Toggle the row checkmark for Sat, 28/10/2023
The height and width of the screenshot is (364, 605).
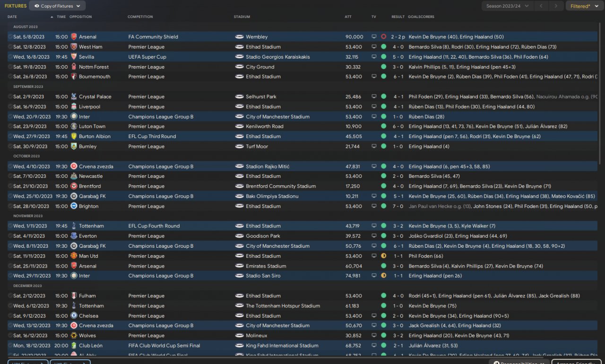10,207
